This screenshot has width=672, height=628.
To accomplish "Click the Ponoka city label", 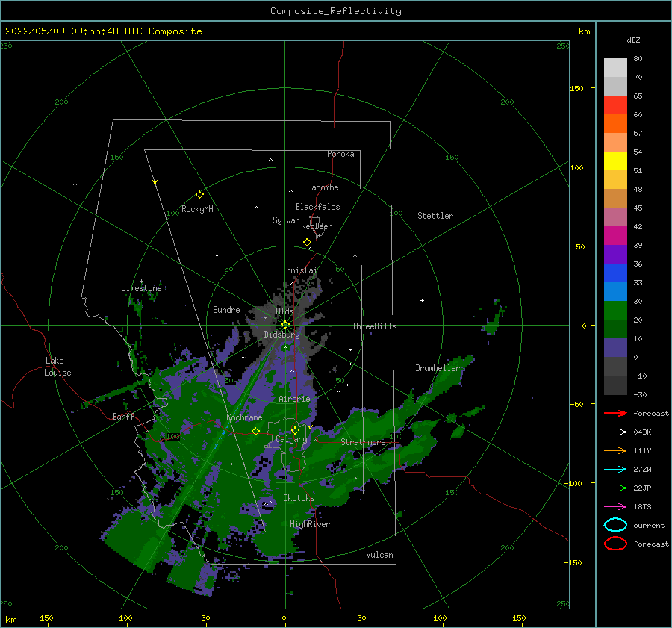I will [340, 154].
